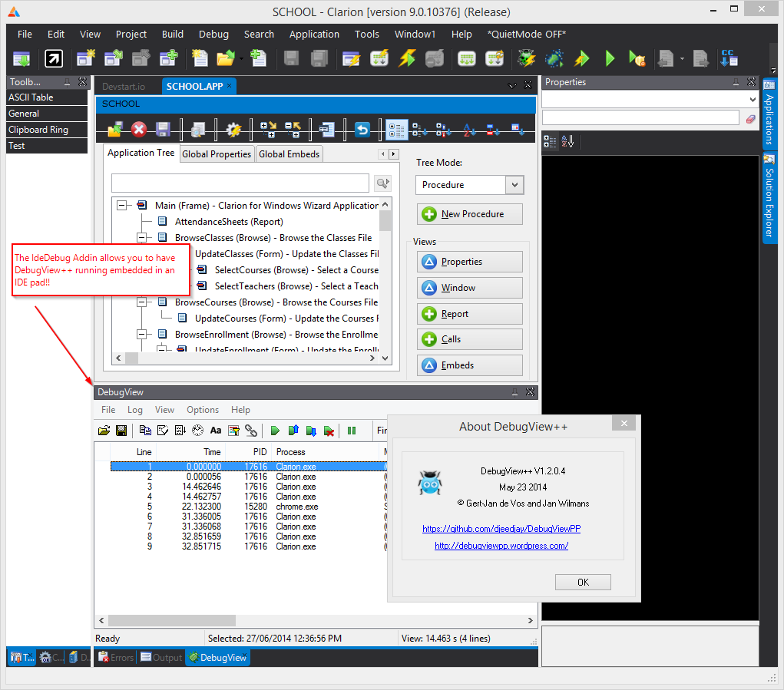
Task: Collapse the Main (Frame) tree node
Action: [121, 206]
